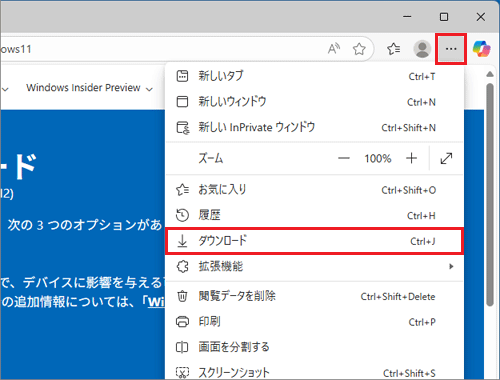
Task: Select 新しいウィンドウ menu entry
Action: 314,102
